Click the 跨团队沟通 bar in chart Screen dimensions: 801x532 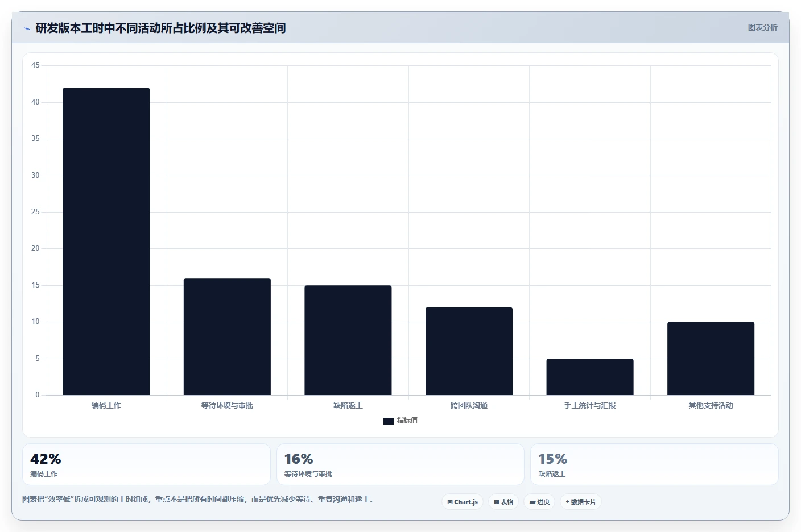[x=469, y=351]
